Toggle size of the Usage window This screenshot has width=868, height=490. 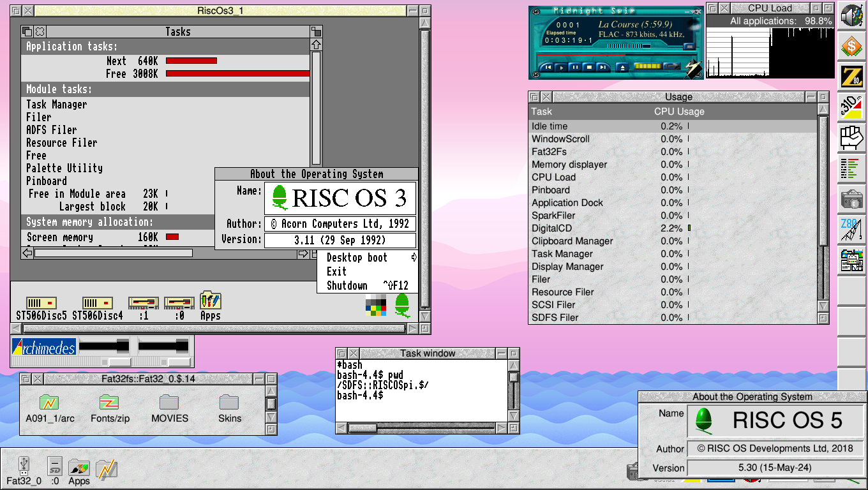click(823, 97)
